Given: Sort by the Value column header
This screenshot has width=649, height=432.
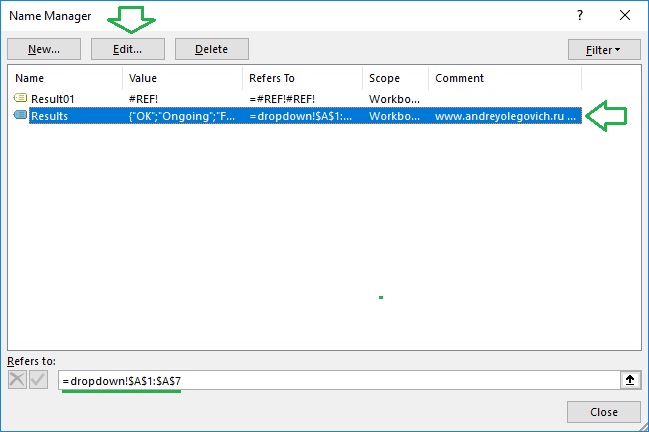Looking at the screenshot, I should (183, 78).
